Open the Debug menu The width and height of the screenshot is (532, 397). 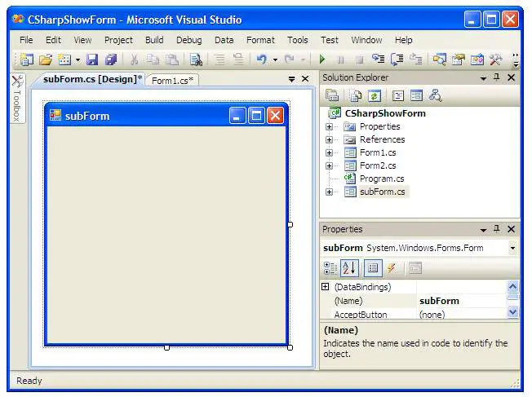(188, 40)
